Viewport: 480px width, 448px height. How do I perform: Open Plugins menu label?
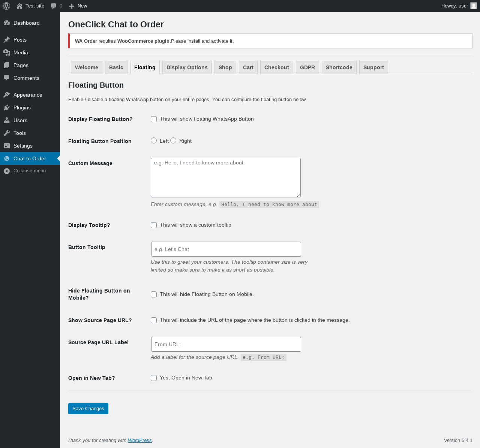point(22,108)
